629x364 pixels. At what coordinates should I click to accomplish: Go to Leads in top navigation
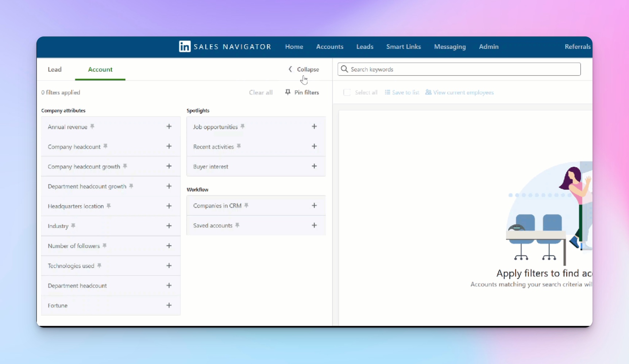(x=365, y=47)
